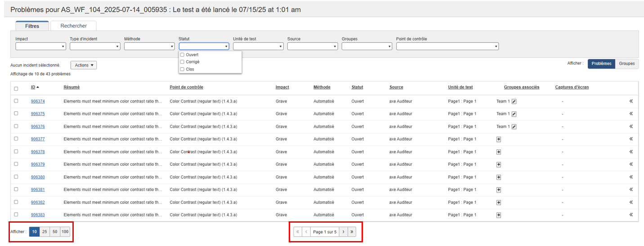Select checkbox for issue 906378
This screenshot has width=644, height=246.
16,152
